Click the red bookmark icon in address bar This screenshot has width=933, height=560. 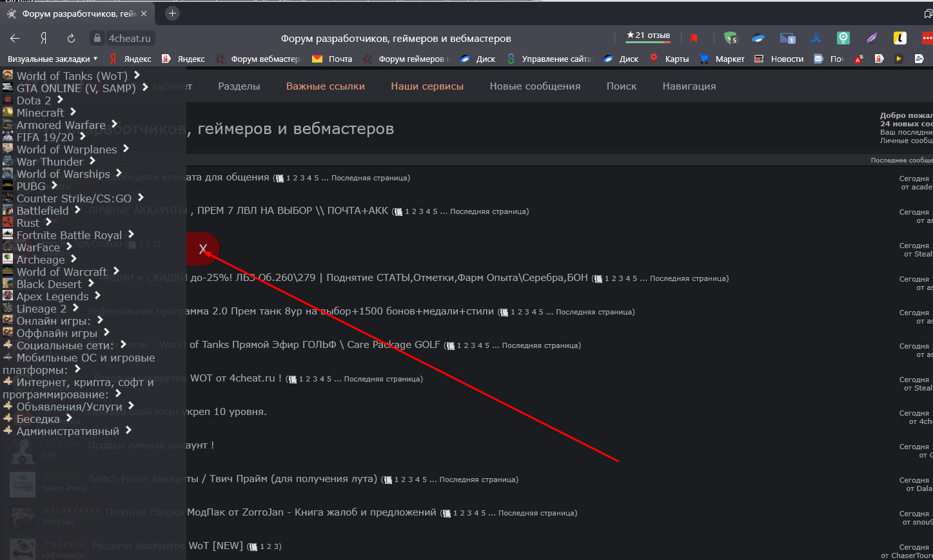click(694, 39)
